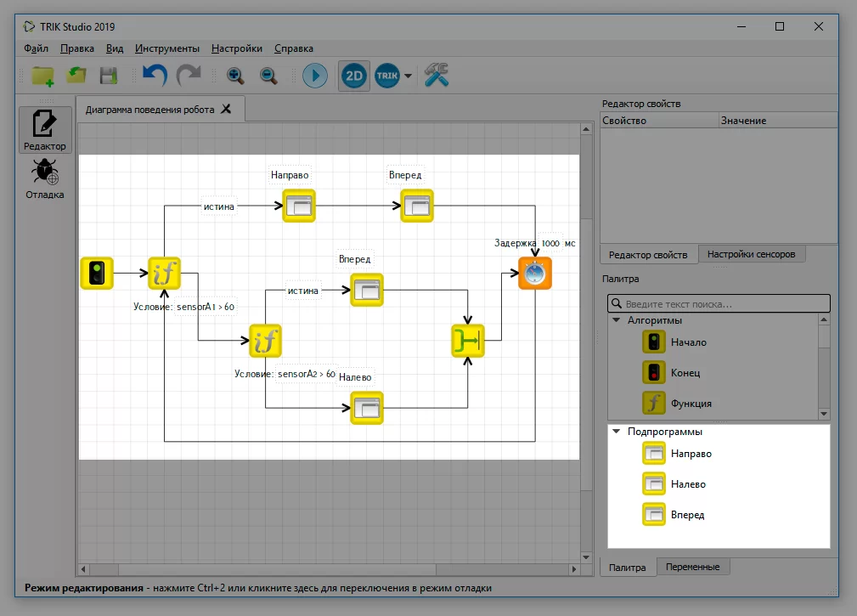Open the dropdown arrow next to the TRIK icon

point(409,76)
